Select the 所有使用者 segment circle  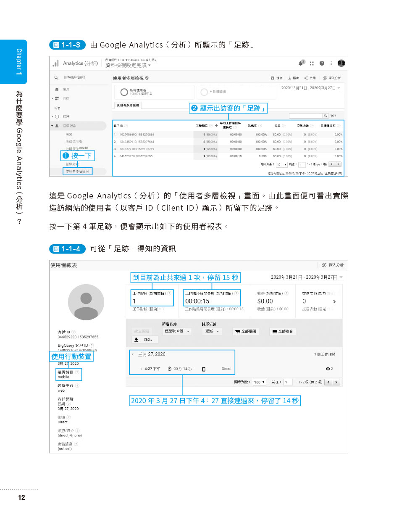coord(124,92)
